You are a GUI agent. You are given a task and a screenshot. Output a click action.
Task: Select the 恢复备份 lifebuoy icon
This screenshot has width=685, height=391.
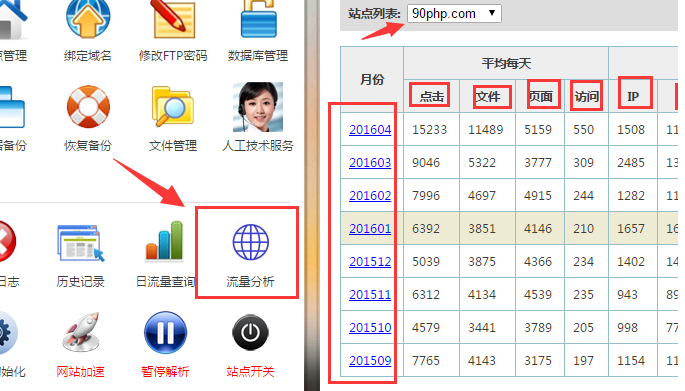click(88, 107)
